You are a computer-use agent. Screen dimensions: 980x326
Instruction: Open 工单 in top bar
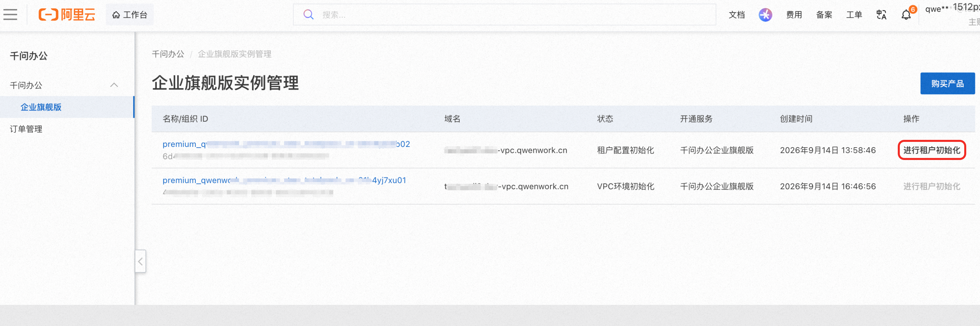point(854,14)
